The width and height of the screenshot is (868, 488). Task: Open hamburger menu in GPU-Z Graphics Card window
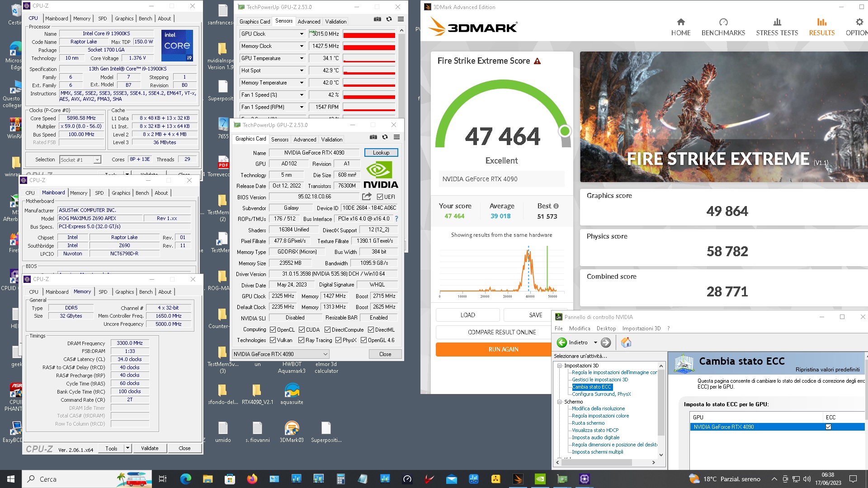396,137
